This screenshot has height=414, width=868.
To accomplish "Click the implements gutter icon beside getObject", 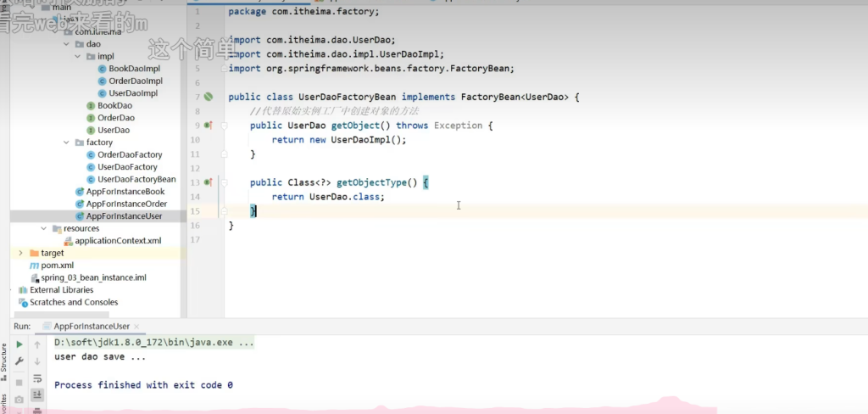I will pyautogui.click(x=208, y=126).
